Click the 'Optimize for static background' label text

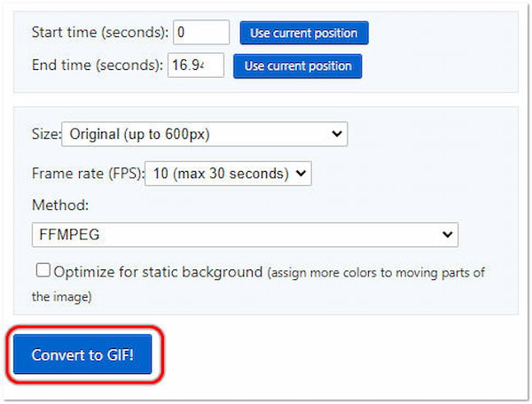coord(158,272)
